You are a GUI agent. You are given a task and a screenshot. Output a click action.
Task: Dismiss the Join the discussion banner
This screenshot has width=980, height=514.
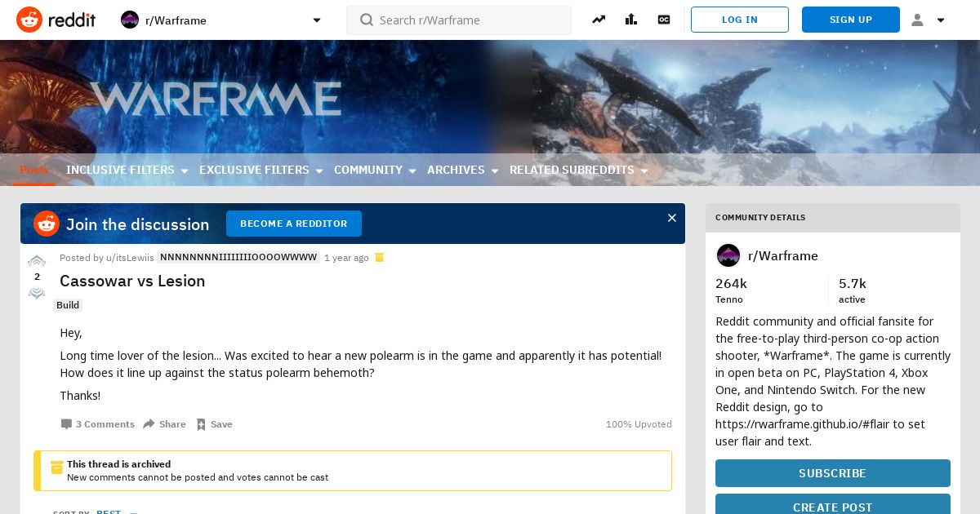point(672,218)
